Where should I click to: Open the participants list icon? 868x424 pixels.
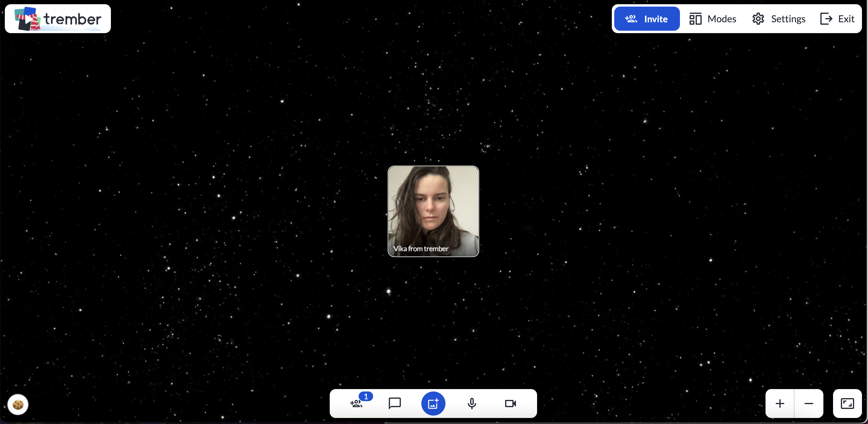point(357,404)
